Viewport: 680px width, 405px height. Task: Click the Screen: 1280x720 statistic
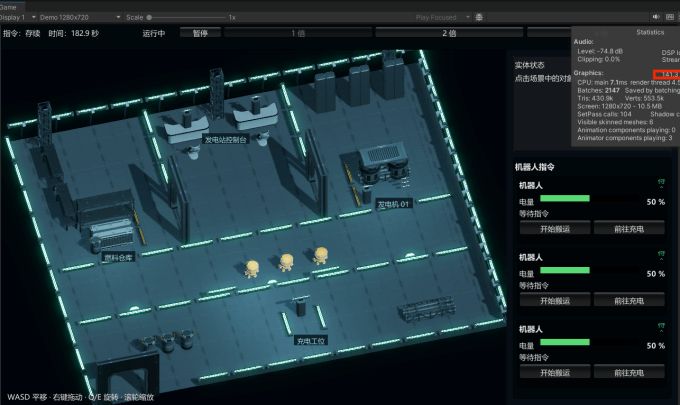[620, 106]
